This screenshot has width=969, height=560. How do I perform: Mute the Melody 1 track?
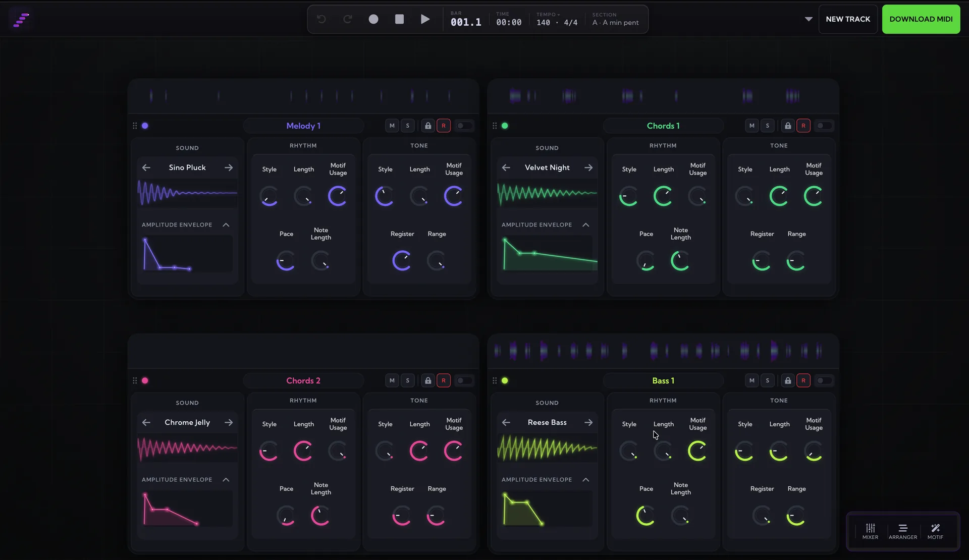pos(392,126)
